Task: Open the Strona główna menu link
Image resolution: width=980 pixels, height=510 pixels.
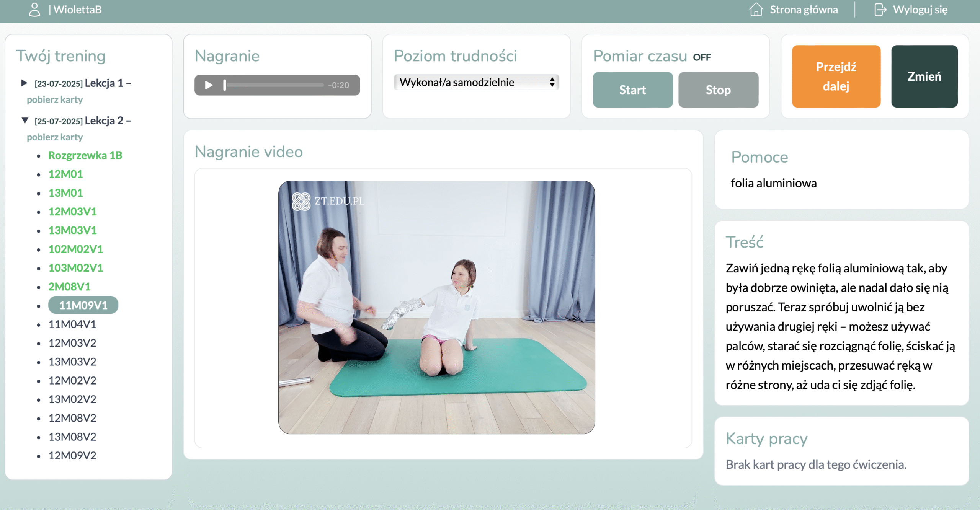Action: [804, 10]
